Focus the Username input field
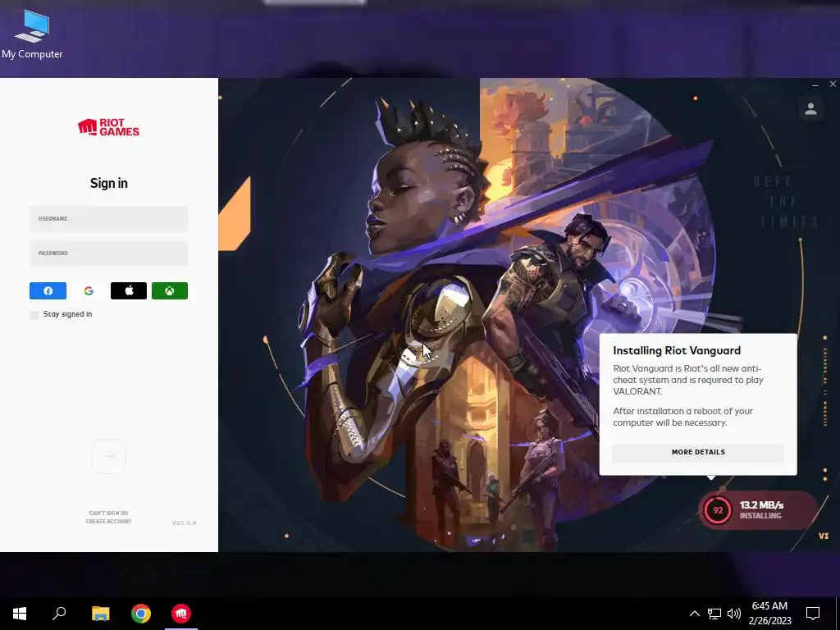840x630 pixels. pyautogui.click(x=109, y=218)
